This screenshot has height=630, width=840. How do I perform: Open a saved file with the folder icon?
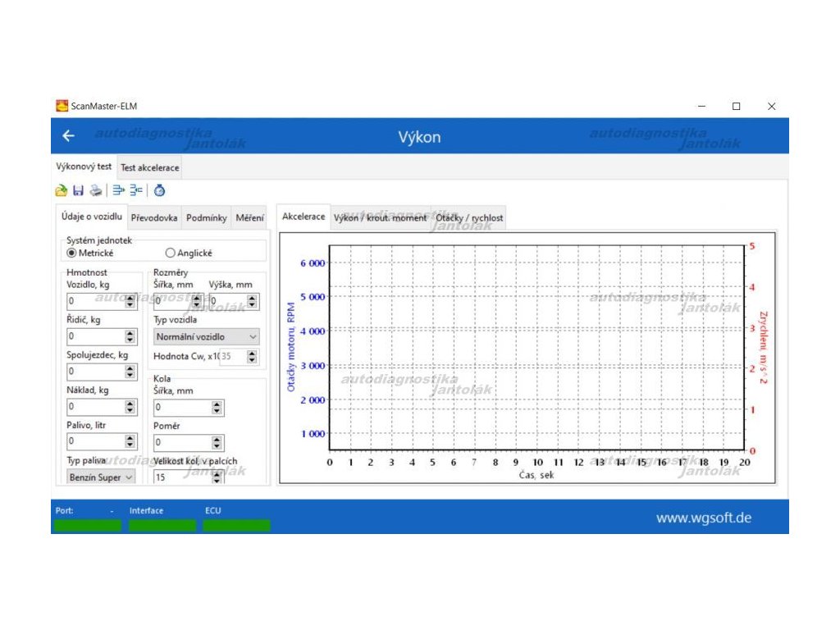(61, 190)
